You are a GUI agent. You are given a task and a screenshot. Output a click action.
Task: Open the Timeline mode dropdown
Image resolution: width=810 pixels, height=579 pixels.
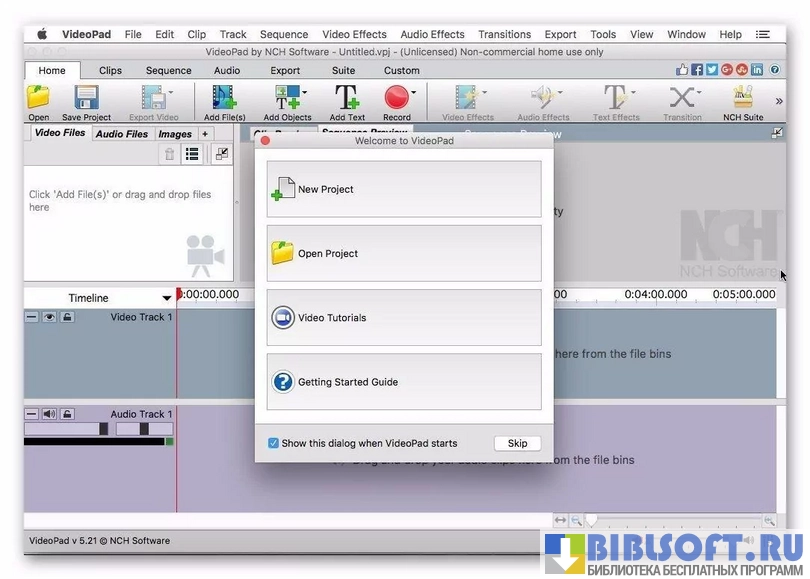[167, 298]
